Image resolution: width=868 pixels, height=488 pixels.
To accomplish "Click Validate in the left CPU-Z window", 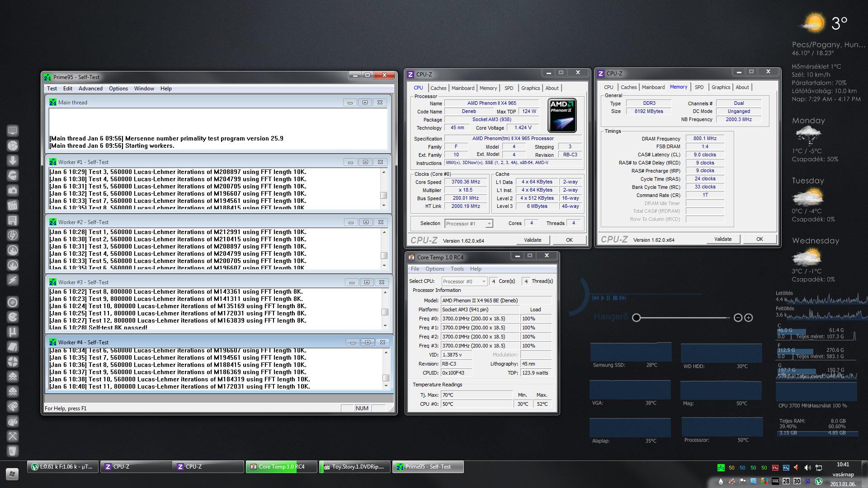I will click(x=533, y=240).
